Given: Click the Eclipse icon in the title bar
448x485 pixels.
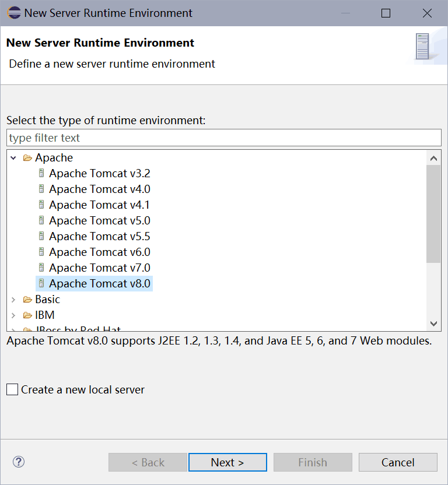Looking at the screenshot, I should click(13, 12).
